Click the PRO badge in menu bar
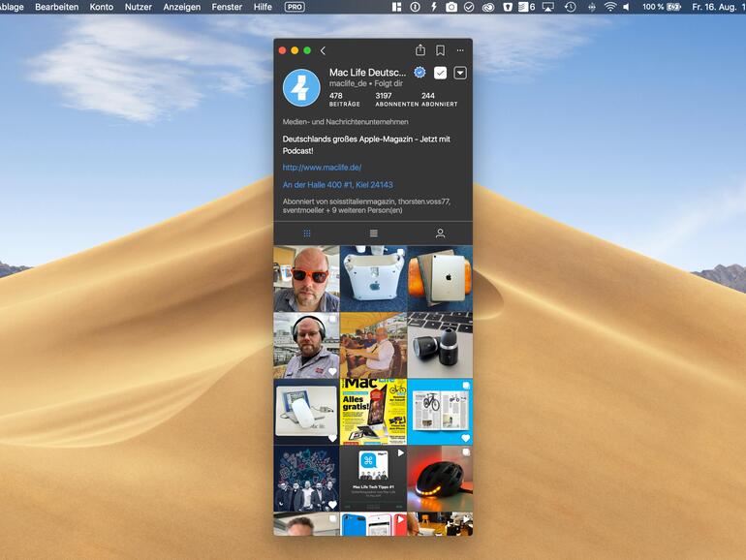 click(295, 7)
